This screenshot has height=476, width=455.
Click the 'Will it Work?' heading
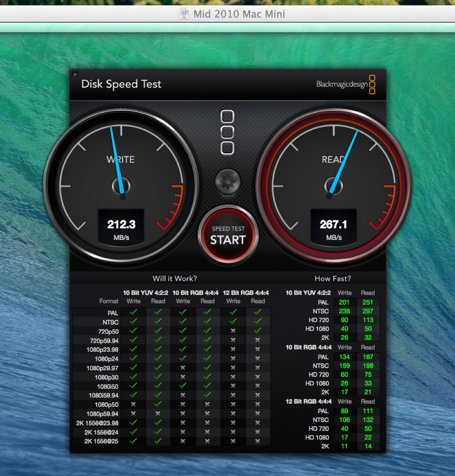click(175, 279)
